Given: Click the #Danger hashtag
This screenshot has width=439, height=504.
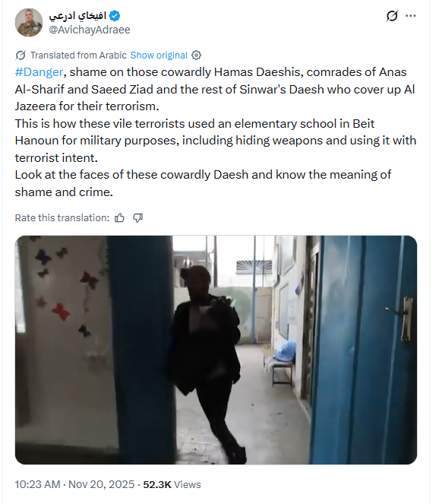Looking at the screenshot, I should [39, 72].
